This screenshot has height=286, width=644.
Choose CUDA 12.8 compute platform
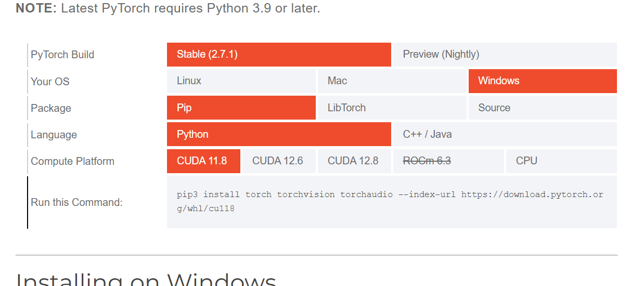(354, 161)
